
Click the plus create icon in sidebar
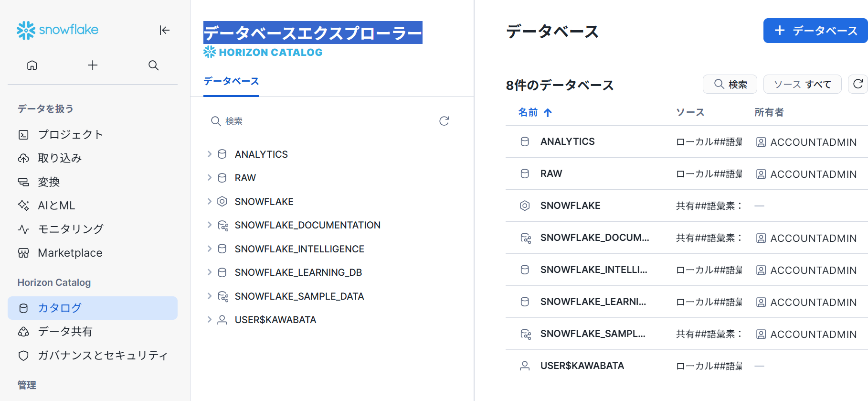click(x=93, y=65)
